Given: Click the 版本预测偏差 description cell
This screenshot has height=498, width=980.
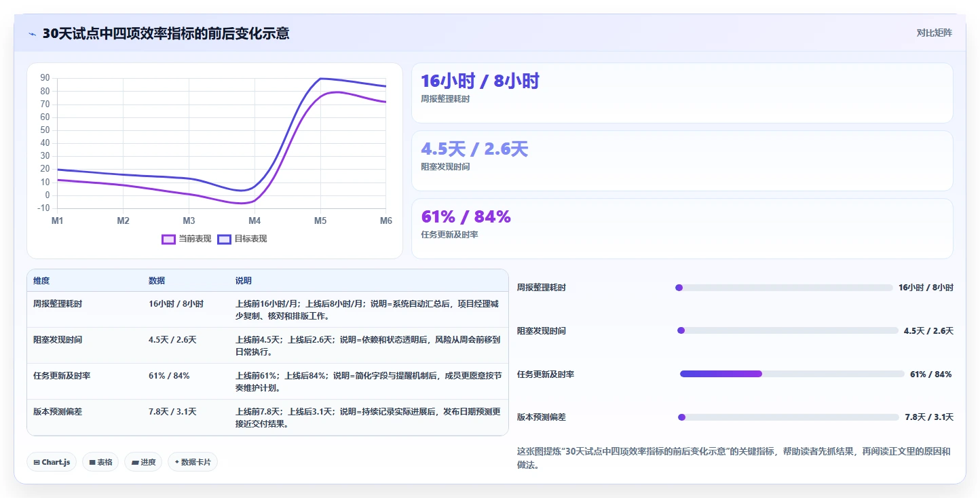Looking at the screenshot, I should (x=368, y=418).
